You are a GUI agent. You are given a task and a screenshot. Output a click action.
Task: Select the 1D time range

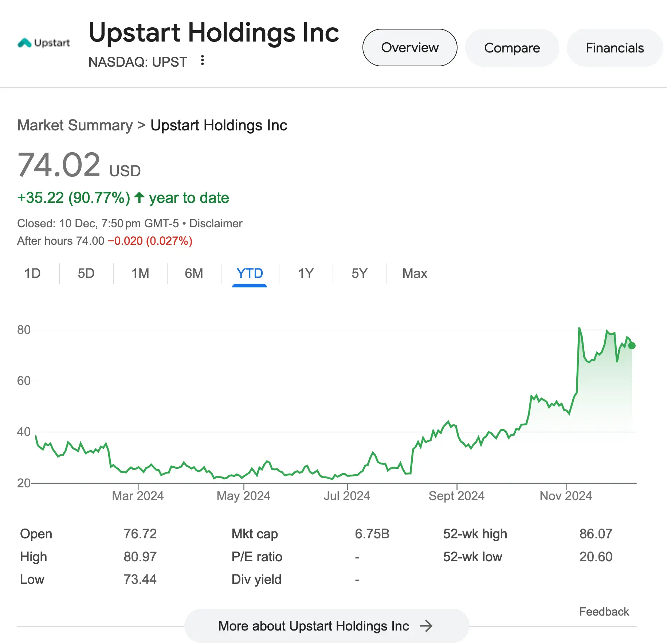pos(32,273)
